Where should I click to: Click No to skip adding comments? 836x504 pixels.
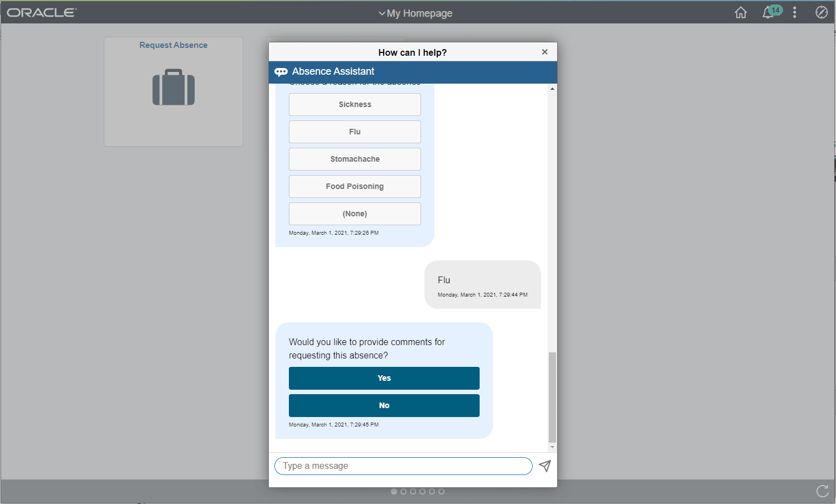(384, 405)
